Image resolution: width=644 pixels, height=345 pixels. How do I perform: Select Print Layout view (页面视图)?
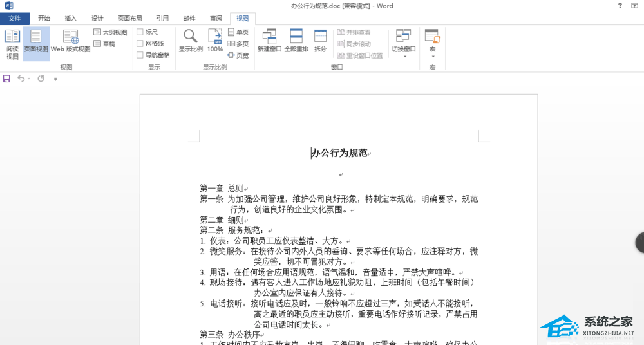click(x=36, y=44)
